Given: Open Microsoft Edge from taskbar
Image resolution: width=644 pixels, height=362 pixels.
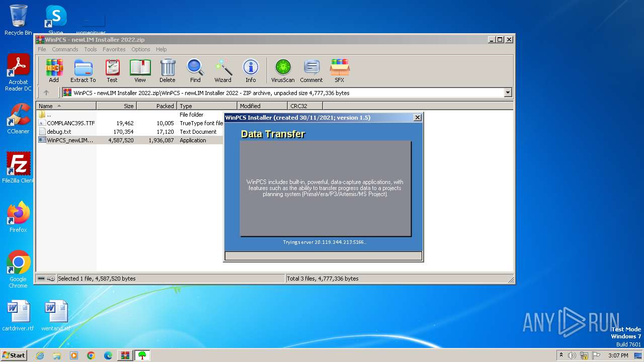Looking at the screenshot, I should tap(108, 355).
